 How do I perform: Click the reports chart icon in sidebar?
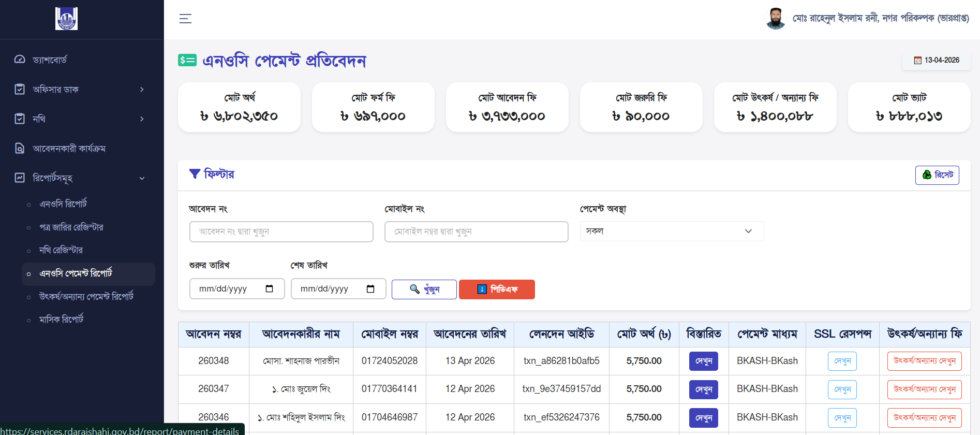[x=20, y=178]
